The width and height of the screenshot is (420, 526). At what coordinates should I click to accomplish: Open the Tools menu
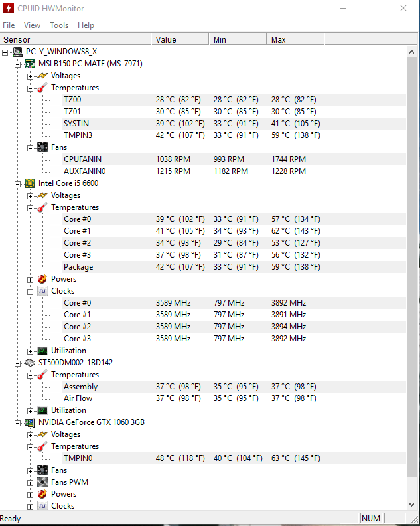click(x=59, y=25)
